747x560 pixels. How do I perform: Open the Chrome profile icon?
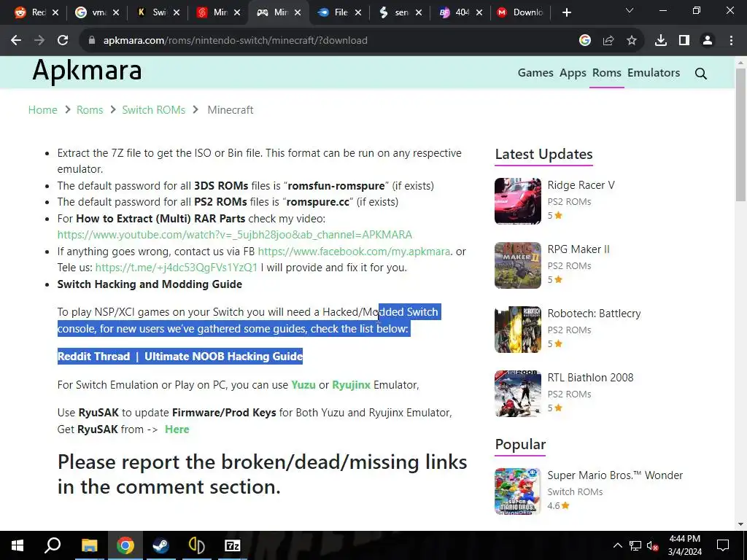[x=708, y=41]
